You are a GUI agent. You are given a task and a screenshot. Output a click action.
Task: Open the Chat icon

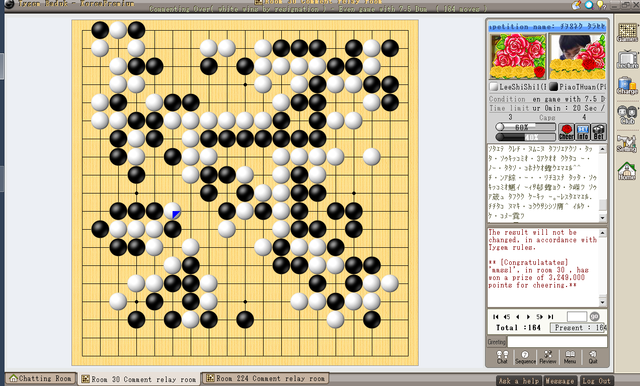(502, 357)
